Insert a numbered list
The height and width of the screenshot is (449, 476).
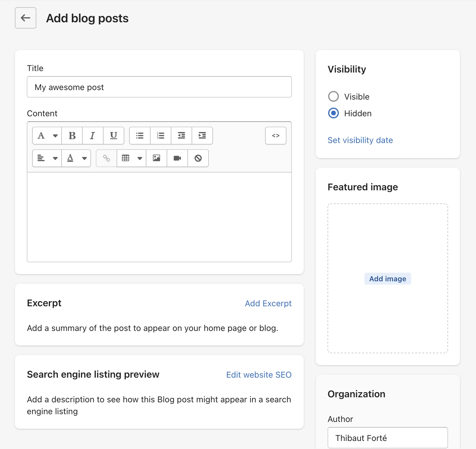[x=161, y=136]
